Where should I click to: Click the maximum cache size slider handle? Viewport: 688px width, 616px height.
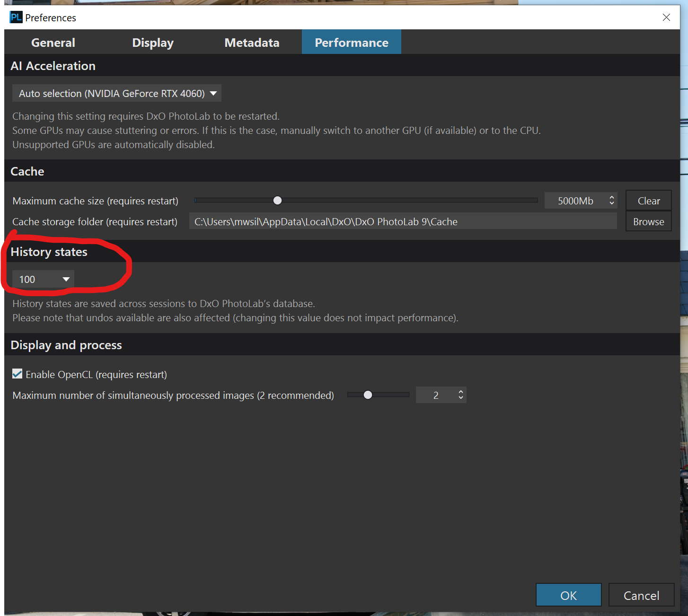(278, 201)
